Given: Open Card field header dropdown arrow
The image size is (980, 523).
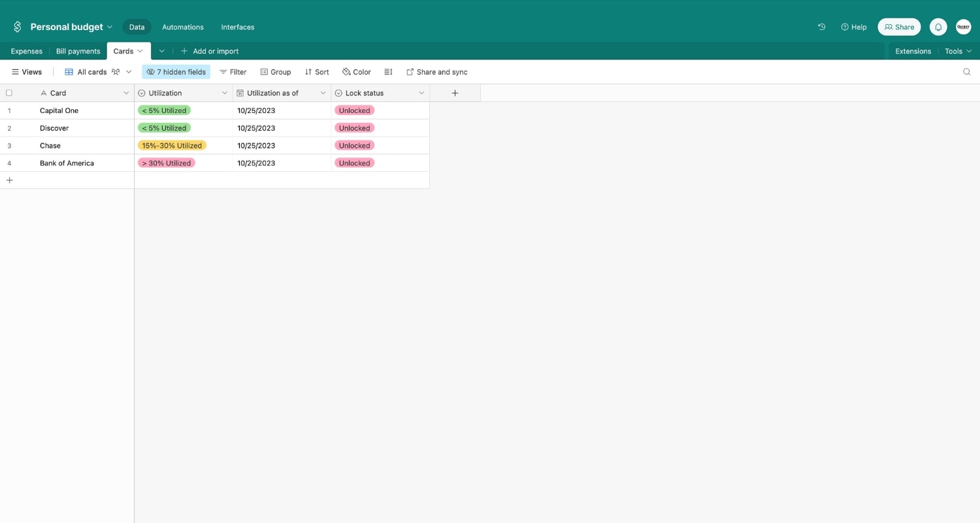Looking at the screenshot, I should [126, 93].
